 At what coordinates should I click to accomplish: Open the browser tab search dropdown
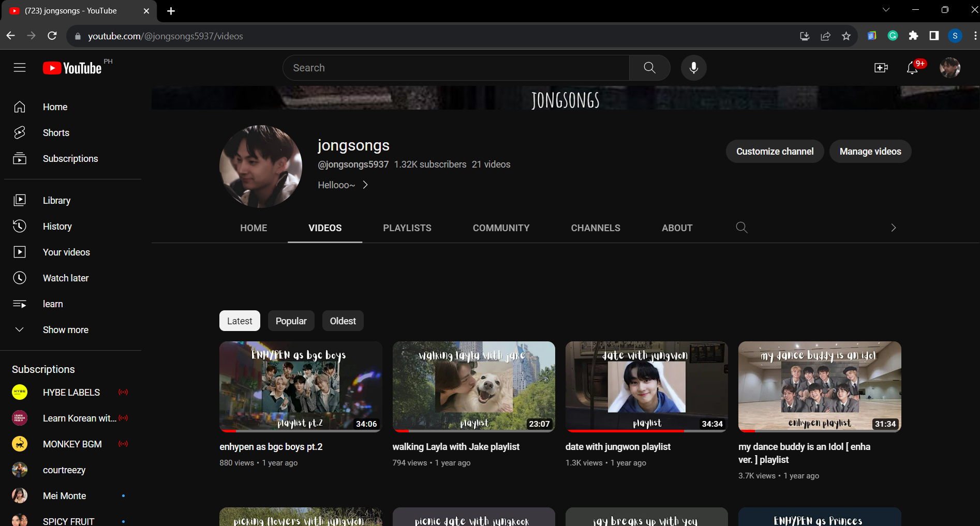click(x=886, y=10)
